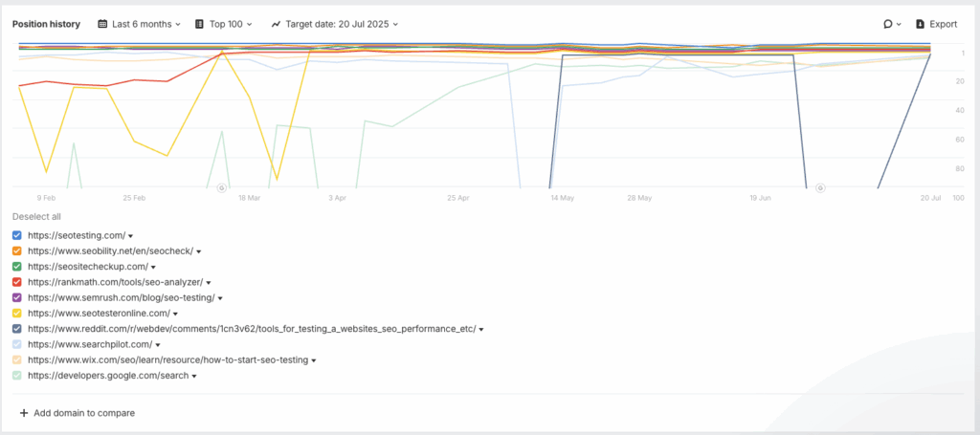980x435 pixels.
Task: Expand the arrow next to searchpilot.com URL
Action: click(x=158, y=345)
